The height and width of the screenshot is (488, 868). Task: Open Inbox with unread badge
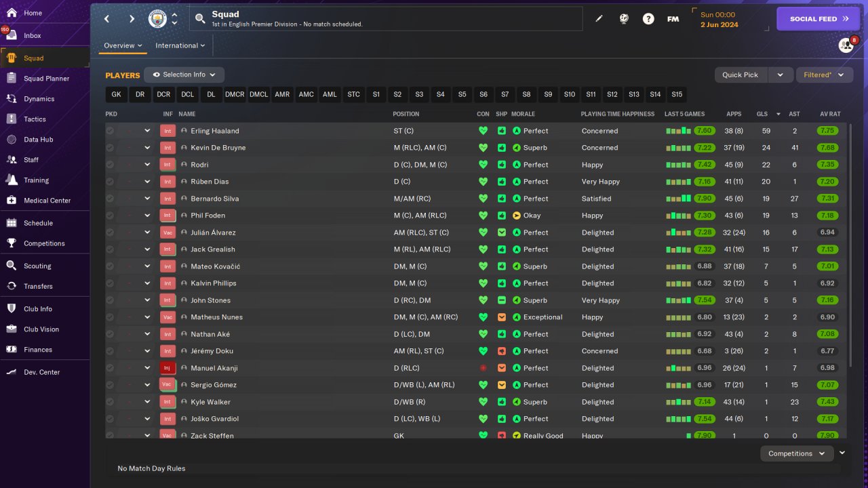tap(12, 35)
